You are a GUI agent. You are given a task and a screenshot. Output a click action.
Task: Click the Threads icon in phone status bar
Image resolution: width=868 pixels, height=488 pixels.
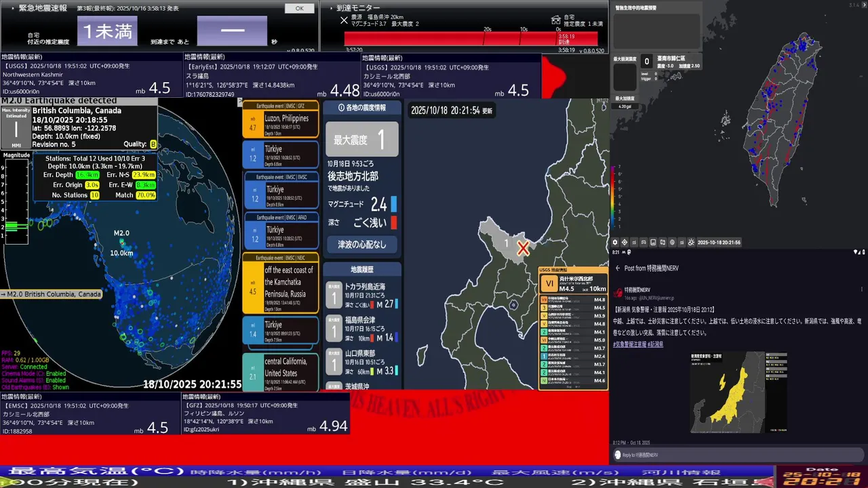click(x=629, y=251)
